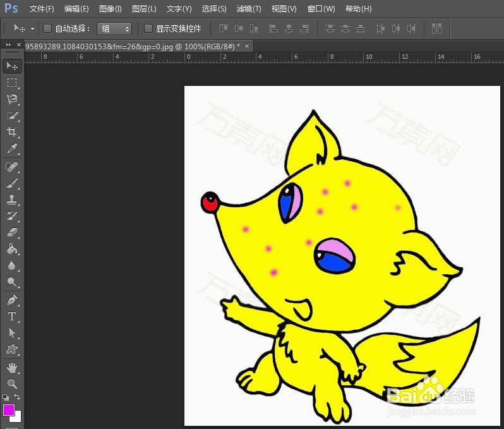This screenshot has width=504, height=429.
Task: Open the 组 auto-select dropdown
Action: 114,29
